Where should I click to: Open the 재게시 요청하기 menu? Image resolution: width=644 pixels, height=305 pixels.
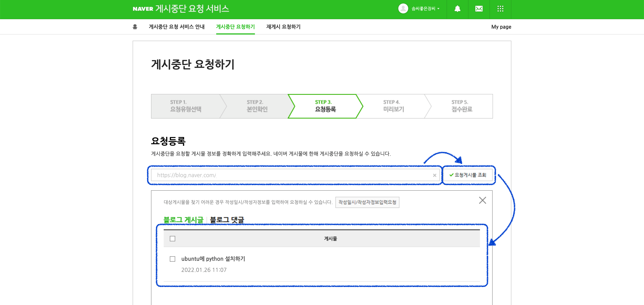pos(283,27)
